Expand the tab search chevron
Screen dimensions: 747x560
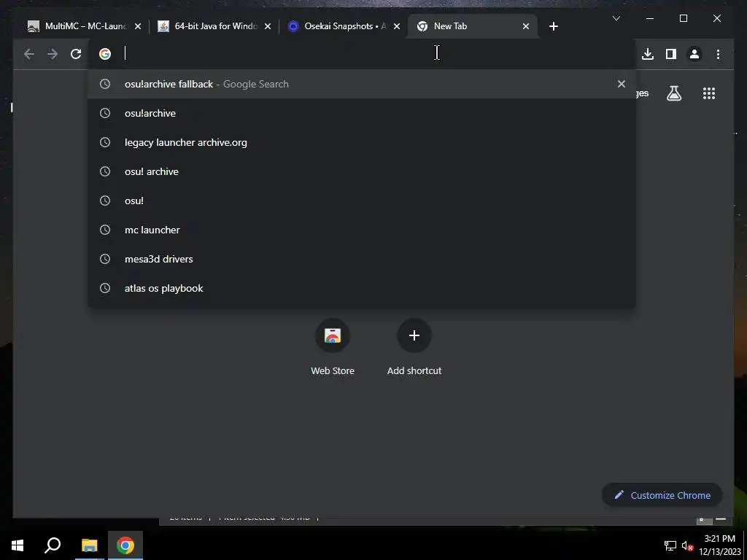pos(616,18)
